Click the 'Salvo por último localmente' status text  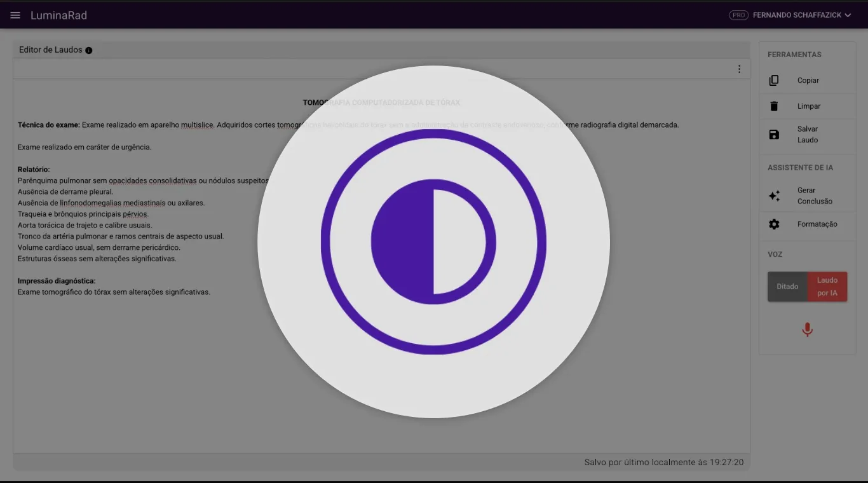point(664,463)
